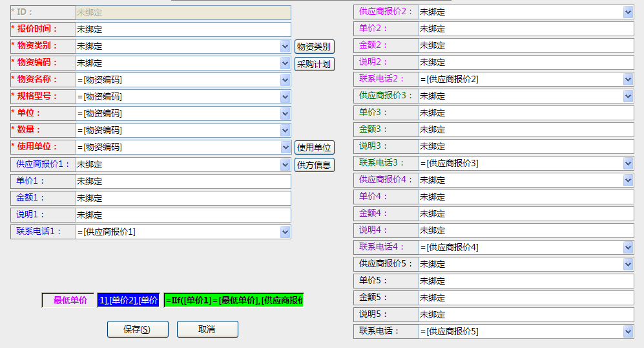Open the 物资编码 dropdown arrow
The height and width of the screenshot is (348, 644).
pos(285,63)
